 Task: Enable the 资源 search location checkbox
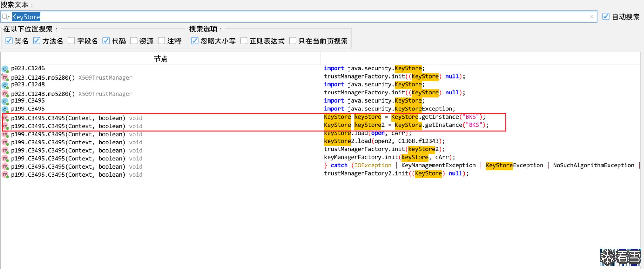point(134,41)
